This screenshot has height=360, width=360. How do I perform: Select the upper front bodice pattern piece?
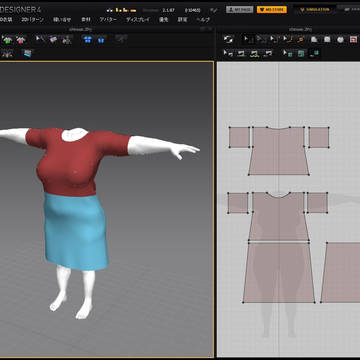click(279, 151)
